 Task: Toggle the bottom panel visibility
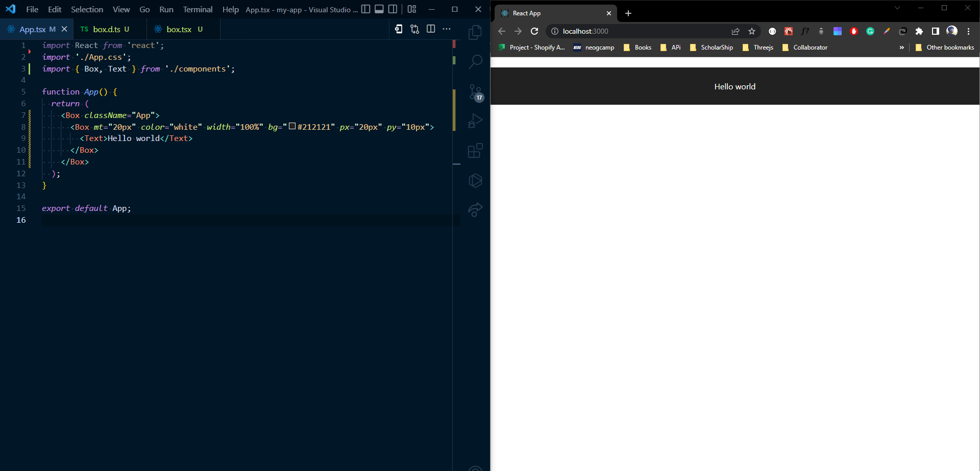point(379,9)
